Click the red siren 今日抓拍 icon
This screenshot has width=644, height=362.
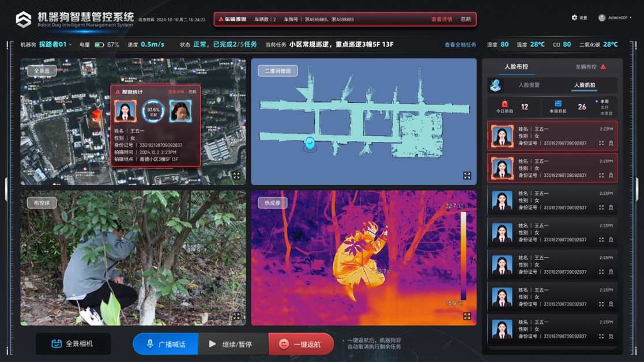pos(504,104)
